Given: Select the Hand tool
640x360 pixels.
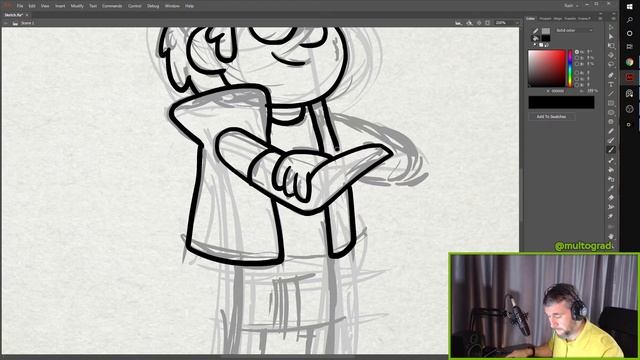Looking at the screenshot, I should tap(611, 236).
